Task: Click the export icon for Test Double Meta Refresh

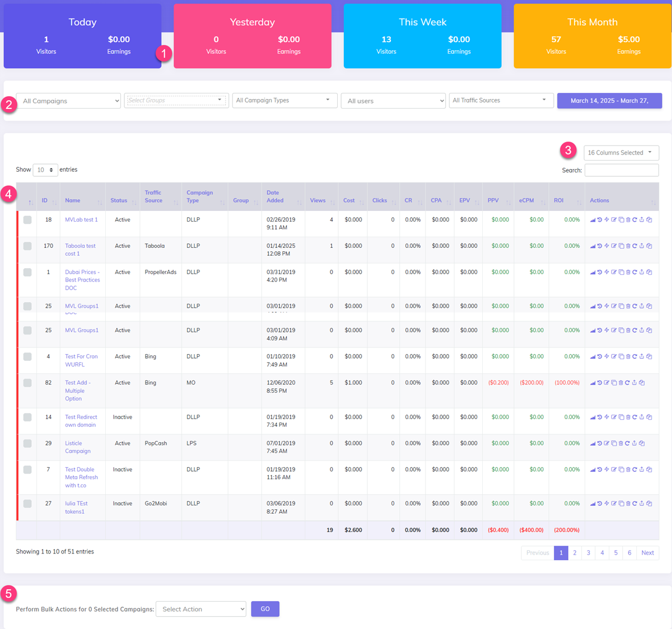Action: tap(642, 469)
